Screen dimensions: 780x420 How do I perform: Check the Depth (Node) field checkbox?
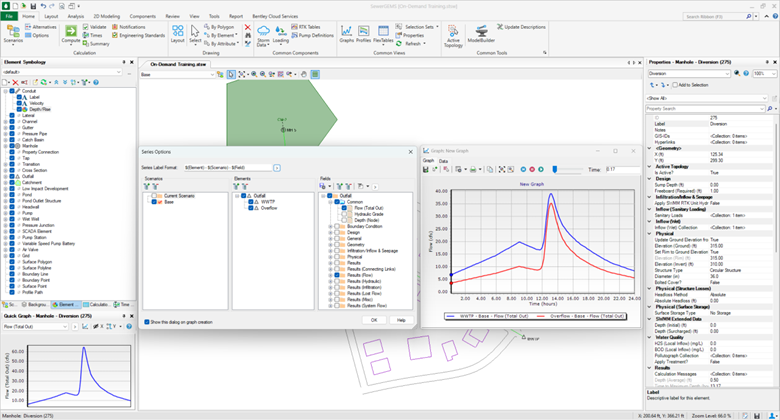pyautogui.click(x=344, y=220)
